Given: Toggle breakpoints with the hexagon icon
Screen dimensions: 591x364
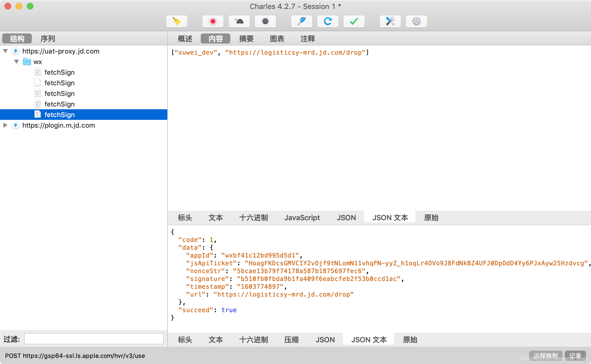Looking at the screenshot, I should click(265, 21).
